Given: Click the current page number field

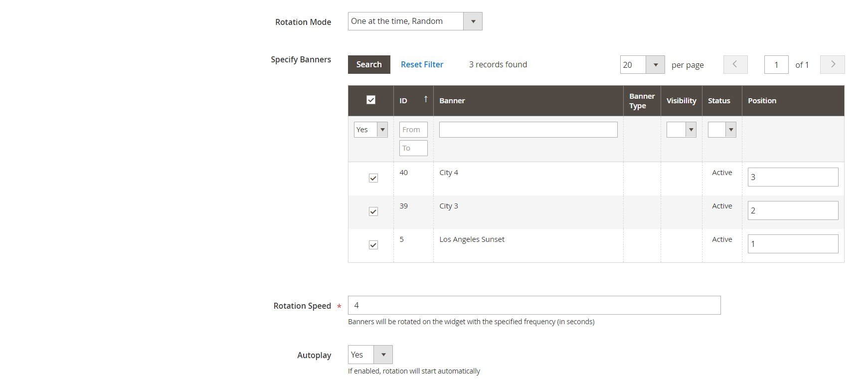Looking at the screenshot, I should (776, 65).
